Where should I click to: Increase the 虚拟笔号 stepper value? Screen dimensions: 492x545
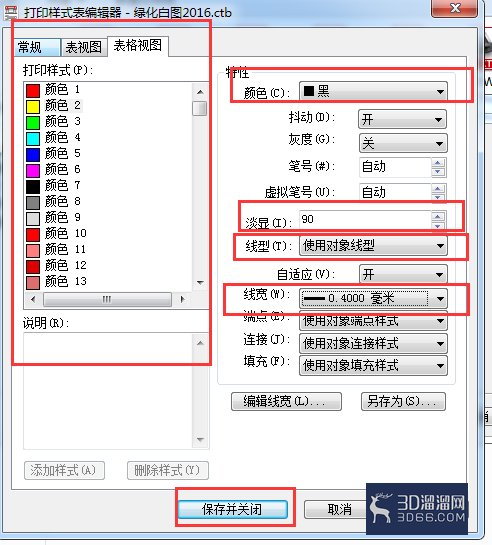coord(438,189)
